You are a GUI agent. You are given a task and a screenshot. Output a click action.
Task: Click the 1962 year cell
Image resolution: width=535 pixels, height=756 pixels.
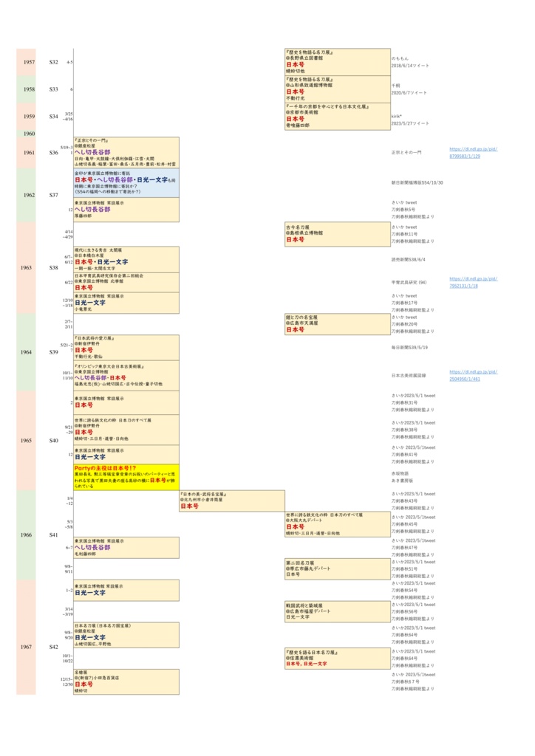pos(26,195)
